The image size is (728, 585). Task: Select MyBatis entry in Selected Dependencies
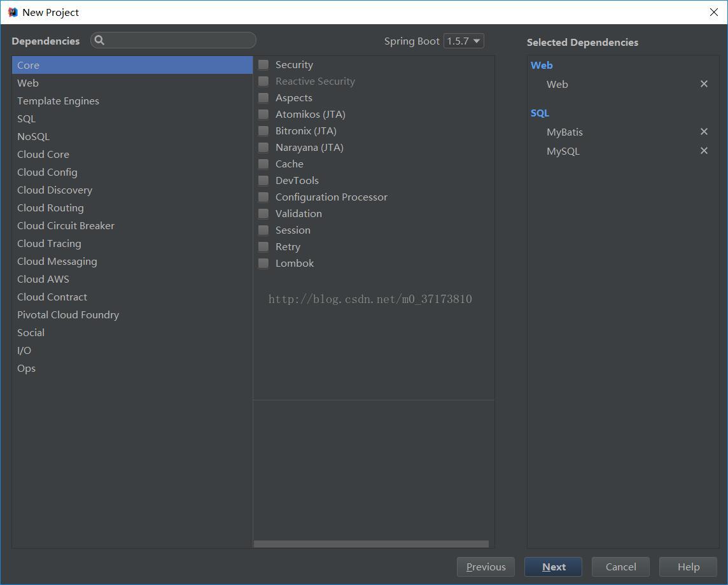564,132
